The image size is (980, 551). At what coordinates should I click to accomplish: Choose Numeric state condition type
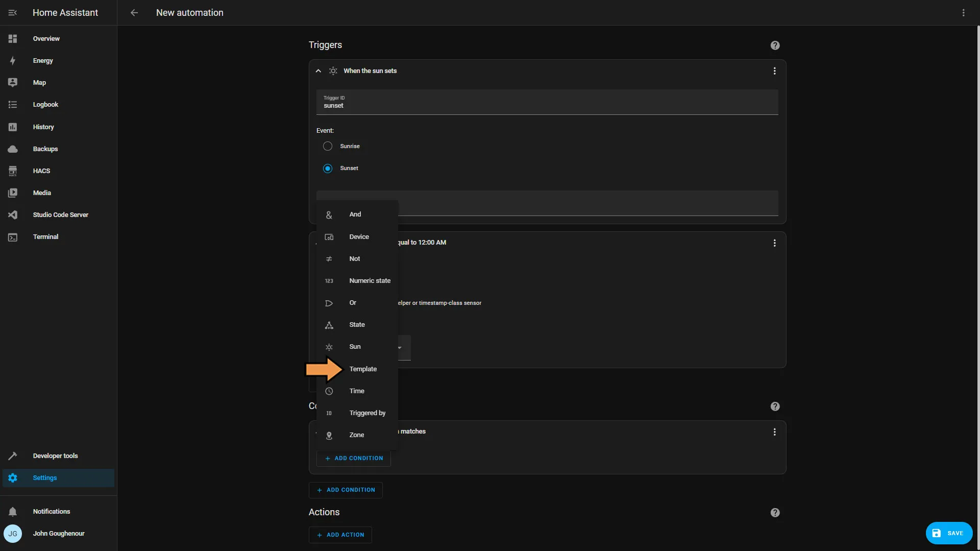357,281
